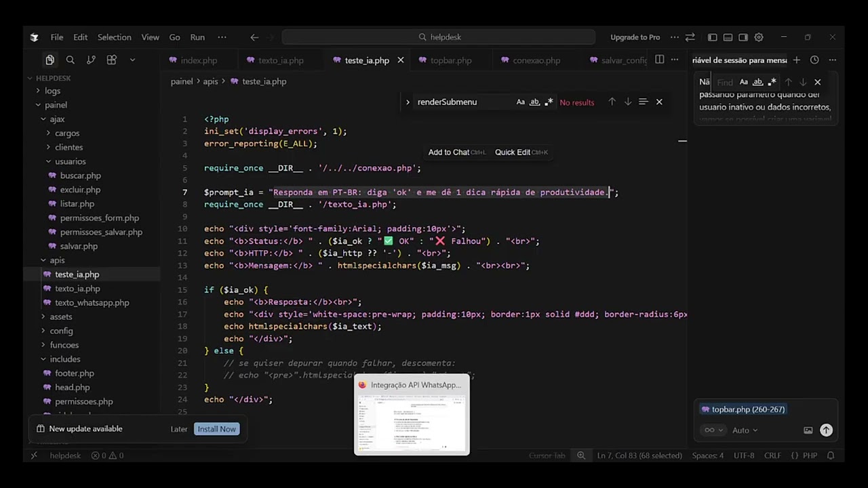This screenshot has width=868, height=488.
Task: Open the title bar overflow menu dots
Action: [675, 37]
